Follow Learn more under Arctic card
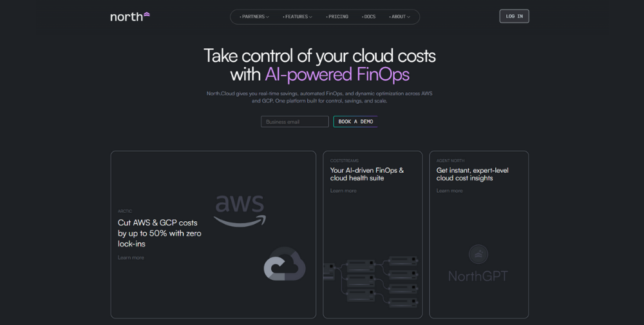 coord(131,258)
